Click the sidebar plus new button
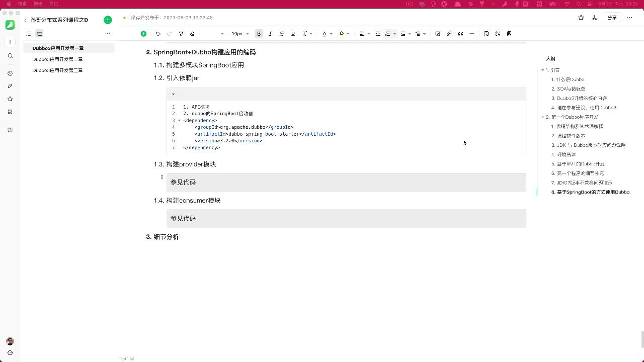The width and height of the screenshot is (644, 362). point(10,42)
